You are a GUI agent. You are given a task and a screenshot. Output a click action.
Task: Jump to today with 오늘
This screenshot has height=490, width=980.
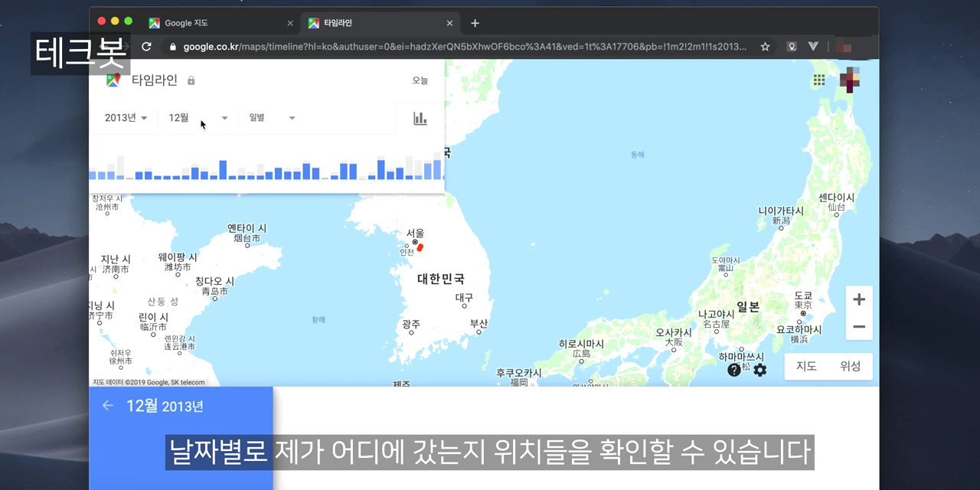(420, 80)
